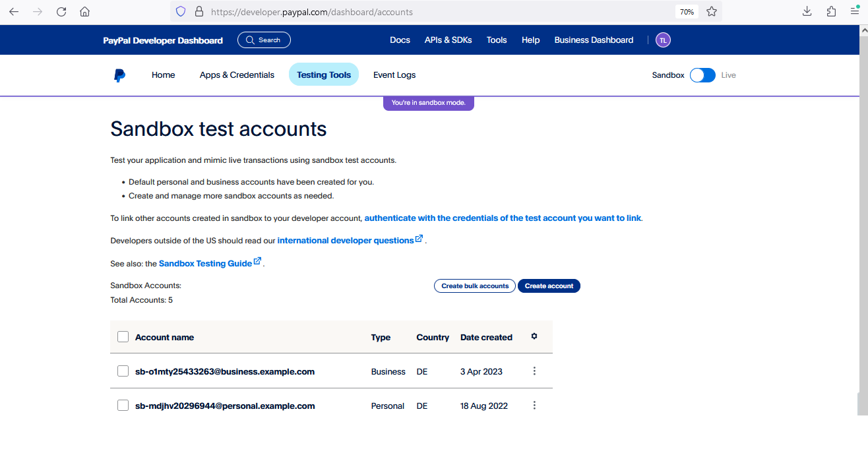The image size is (868, 457).
Task: Click the table settings gear icon
Action: click(x=534, y=336)
